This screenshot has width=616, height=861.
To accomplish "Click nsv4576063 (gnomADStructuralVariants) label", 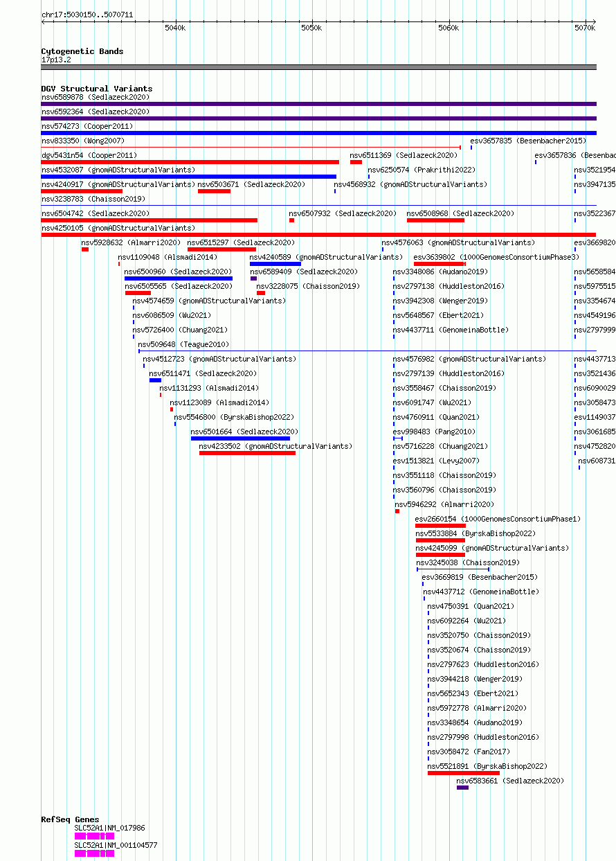I will click(x=458, y=242).
